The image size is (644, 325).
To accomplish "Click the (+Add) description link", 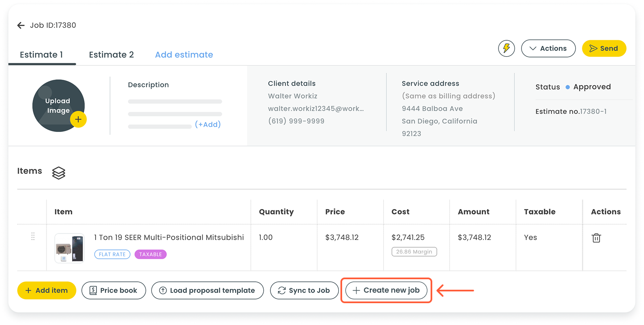I will pos(208,124).
